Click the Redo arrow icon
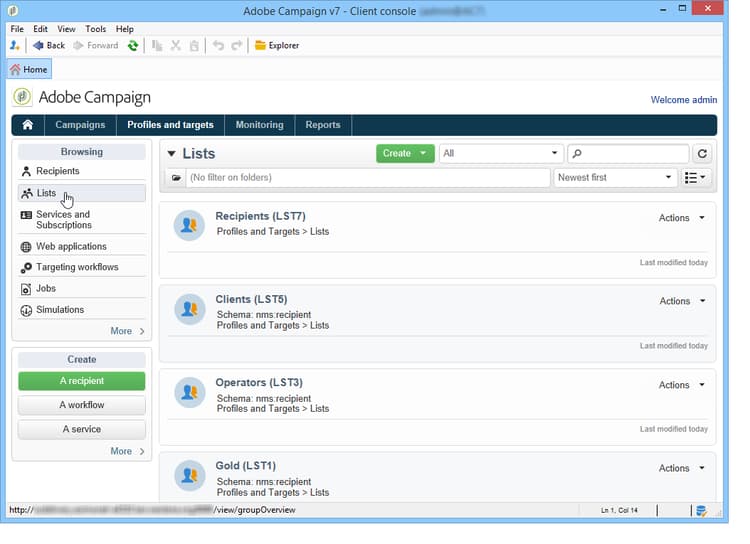This screenshot has height=544, width=750. click(x=236, y=45)
